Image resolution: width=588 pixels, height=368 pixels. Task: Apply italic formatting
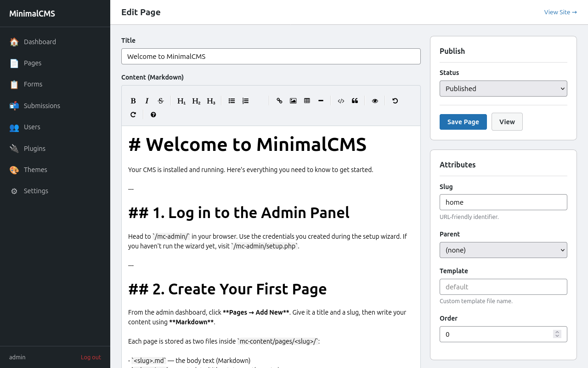click(x=147, y=101)
